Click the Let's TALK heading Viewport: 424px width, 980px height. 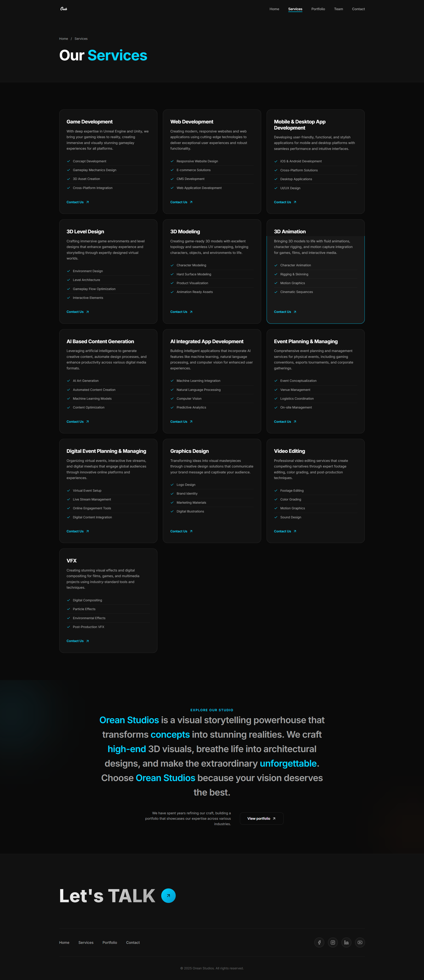107,896
